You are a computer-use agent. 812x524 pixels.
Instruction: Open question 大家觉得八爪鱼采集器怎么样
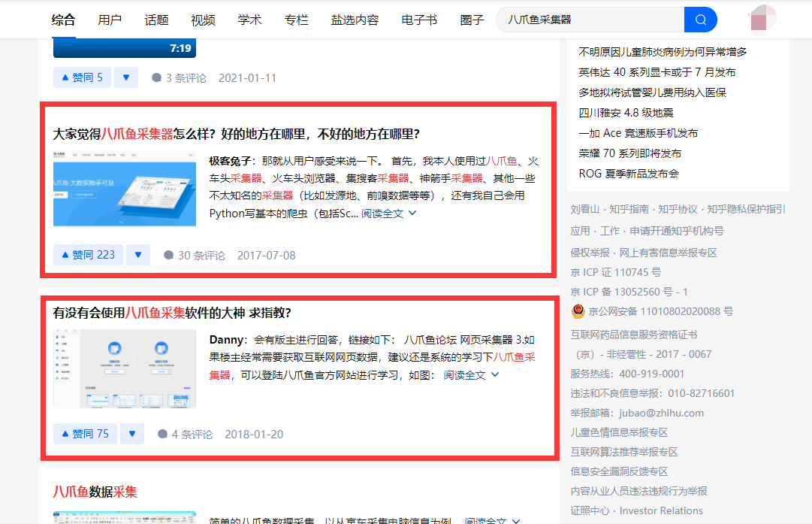[236, 134]
